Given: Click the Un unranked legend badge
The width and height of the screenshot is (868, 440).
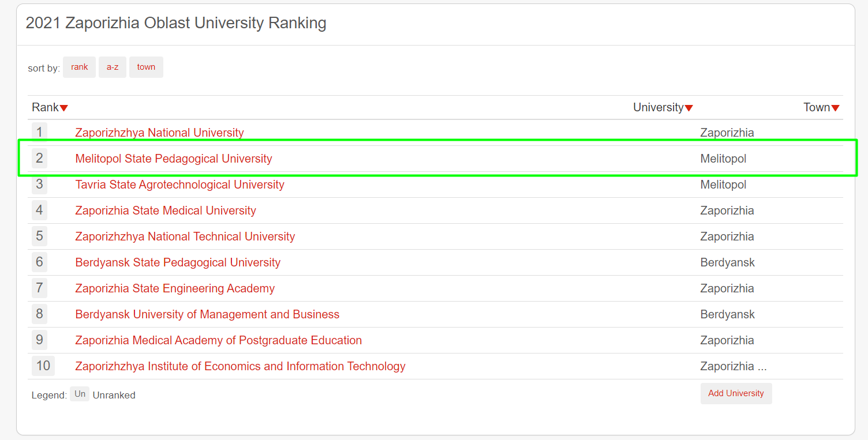Looking at the screenshot, I should pyautogui.click(x=80, y=394).
